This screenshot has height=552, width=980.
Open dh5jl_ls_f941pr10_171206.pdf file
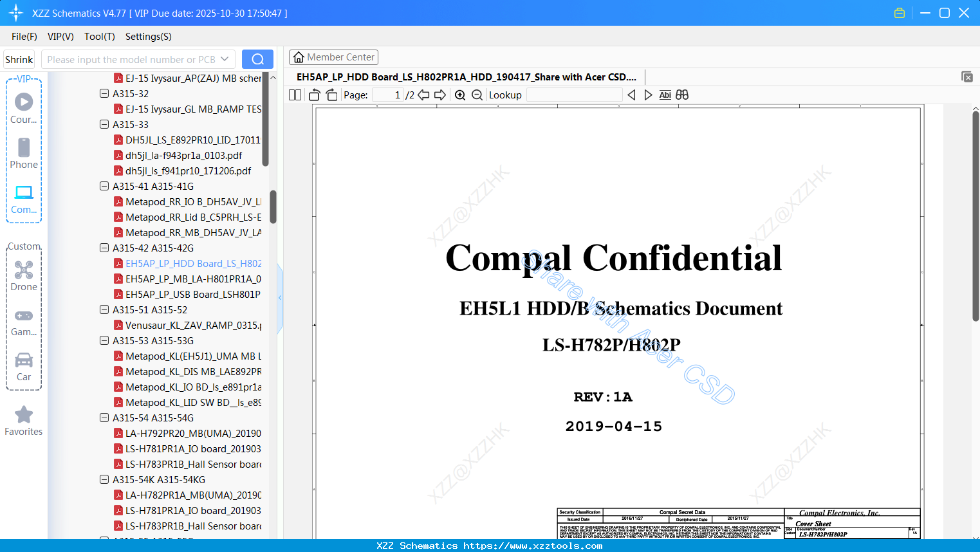click(188, 170)
